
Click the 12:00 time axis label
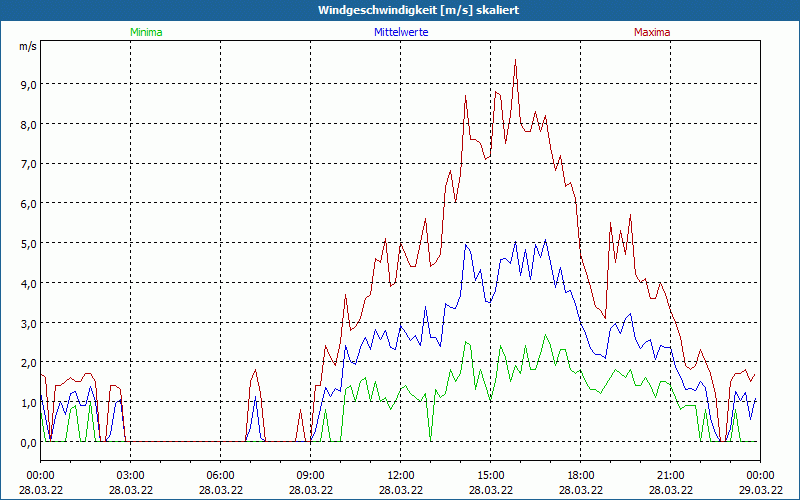pos(401,476)
